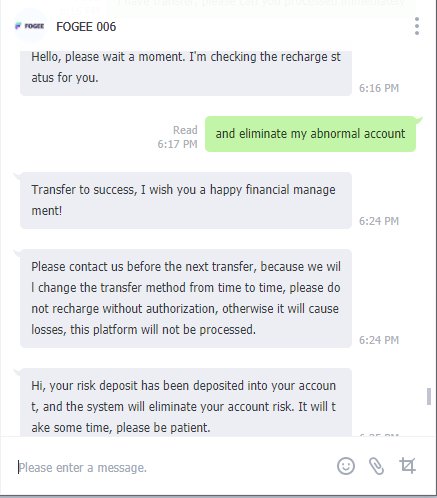Click the 'Transfer to success' message bubble
Viewport: 437px width, 498px height.
pyautogui.click(x=186, y=200)
